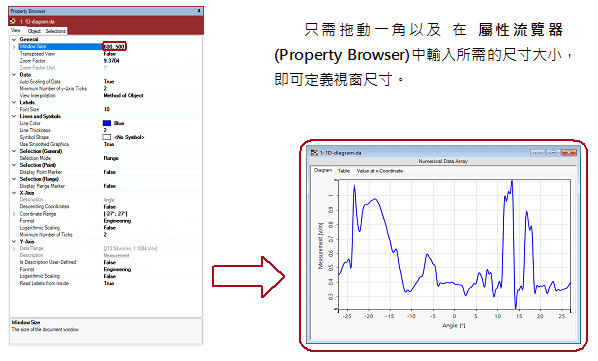Collapse the General section
598x361 pixels.
[14, 40]
